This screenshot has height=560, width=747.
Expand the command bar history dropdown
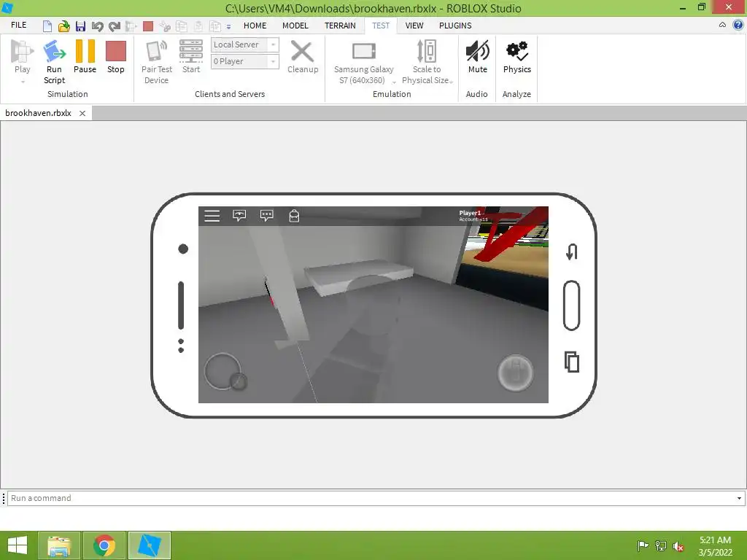click(x=740, y=499)
